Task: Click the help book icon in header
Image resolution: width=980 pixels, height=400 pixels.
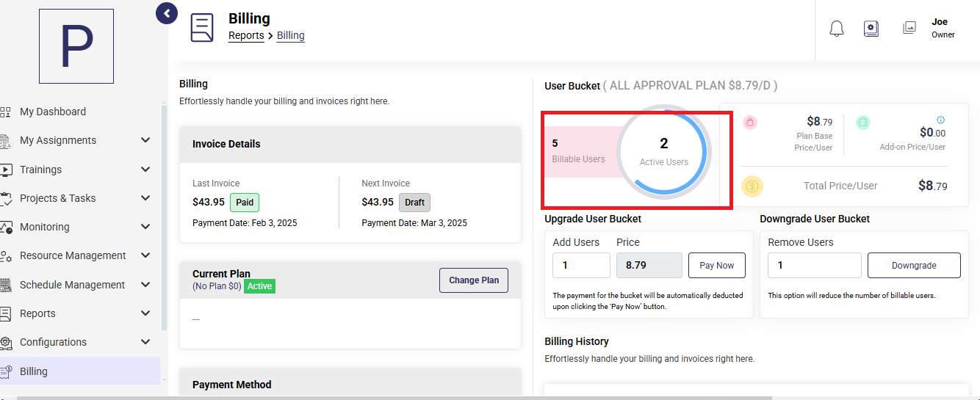Action: pyautogui.click(x=871, y=29)
